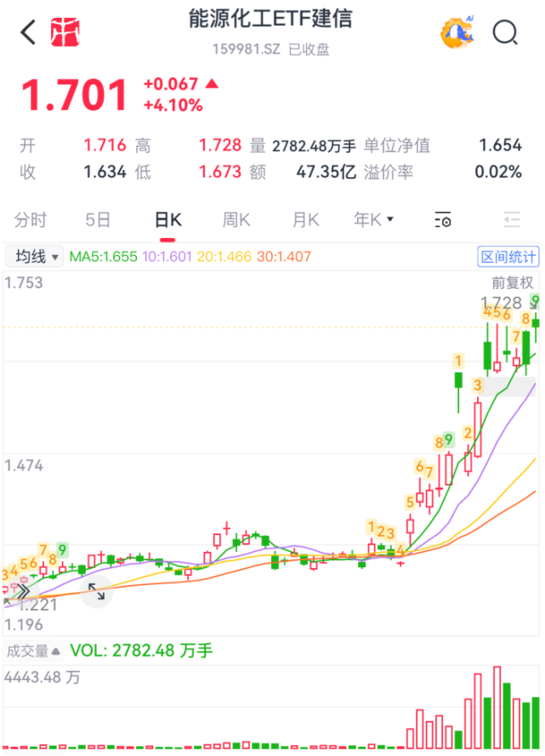Tap the 单位净值 value 1.654
The width and height of the screenshot is (545, 756).
500,145
